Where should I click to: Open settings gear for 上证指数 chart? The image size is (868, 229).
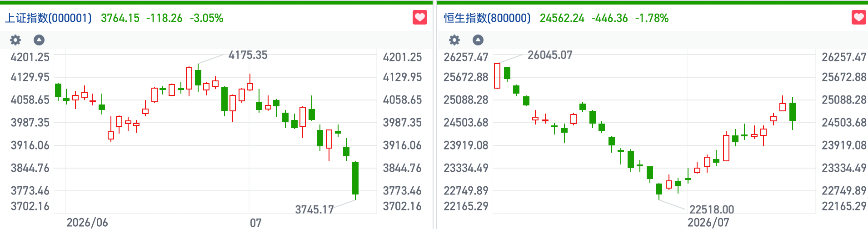tap(15, 40)
